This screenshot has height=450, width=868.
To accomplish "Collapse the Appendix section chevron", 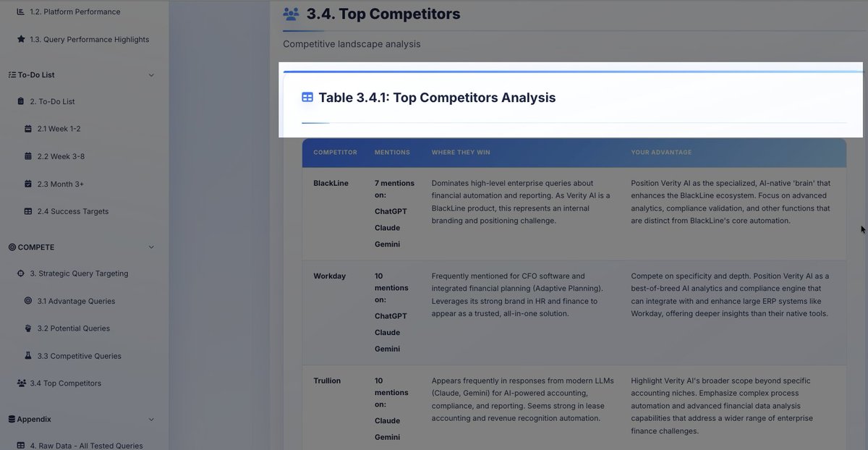I will tap(151, 419).
